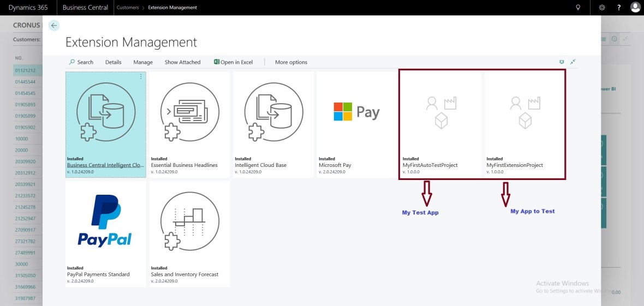The image size is (644, 306).
Task: Click the Help question mark icon
Action: pyautogui.click(x=619, y=8)
